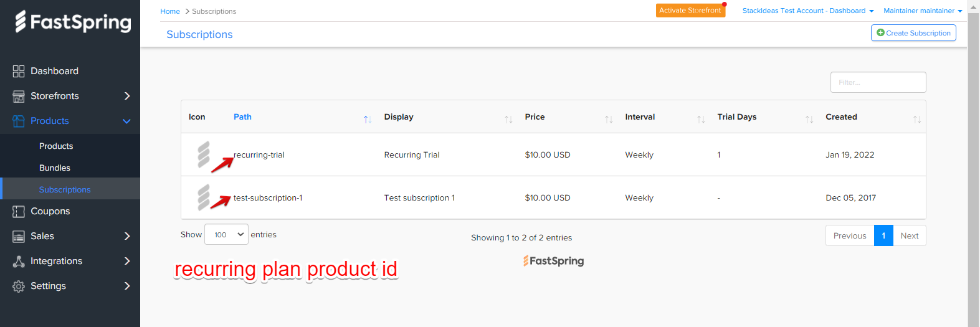Click the Test subscription 1 display name
This screenshot has height=327, width=980.
[x=419, y=197]
